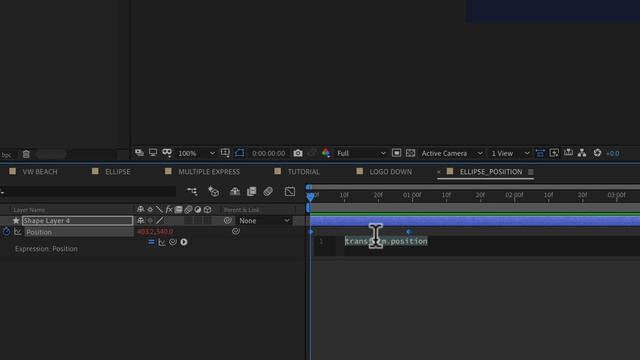Toggle mask and shape path visibility icon
640x360 pixels.
pos(167,153)
